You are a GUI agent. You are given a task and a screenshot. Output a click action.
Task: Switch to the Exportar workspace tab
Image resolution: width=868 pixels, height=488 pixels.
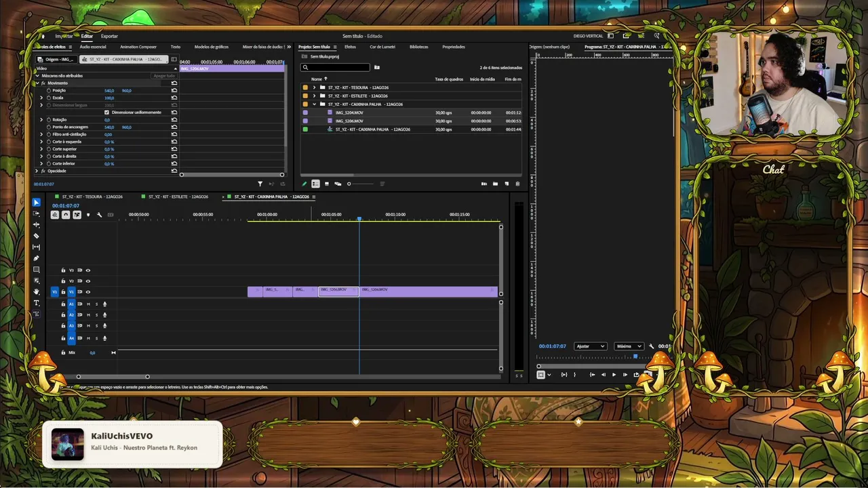[x=109, y=36]
